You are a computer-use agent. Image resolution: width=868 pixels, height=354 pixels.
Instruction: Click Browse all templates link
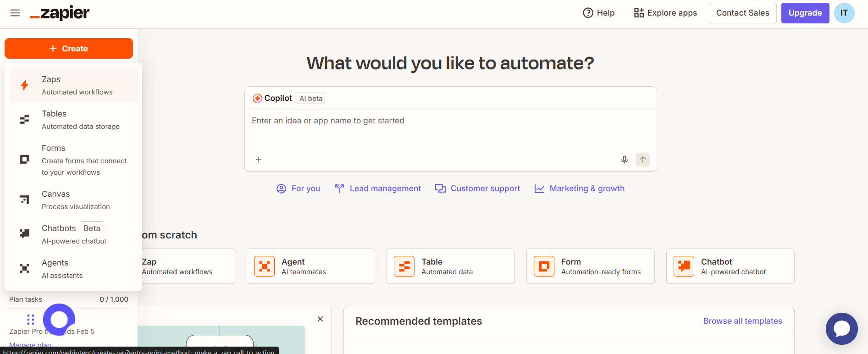[743, 321]
